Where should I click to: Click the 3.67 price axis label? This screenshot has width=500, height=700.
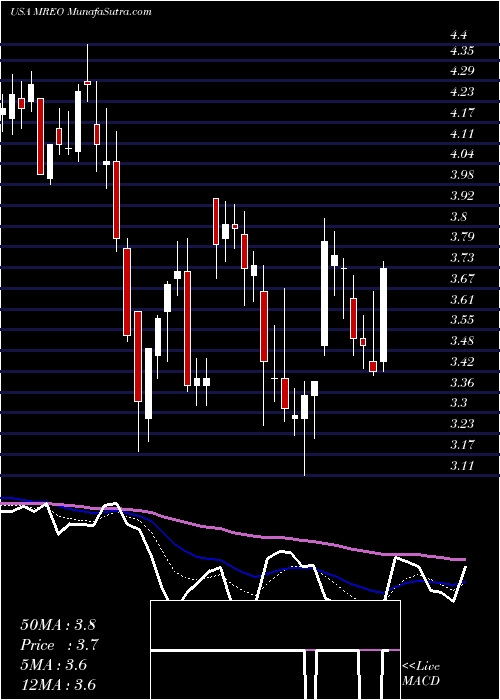pyautogui.click(x=462, y=279)
